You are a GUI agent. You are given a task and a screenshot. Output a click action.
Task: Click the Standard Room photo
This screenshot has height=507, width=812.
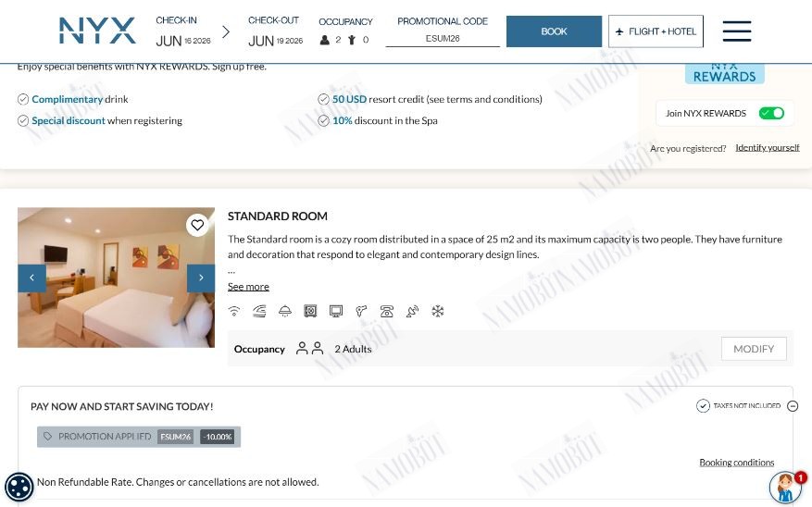tap(116, 278)
